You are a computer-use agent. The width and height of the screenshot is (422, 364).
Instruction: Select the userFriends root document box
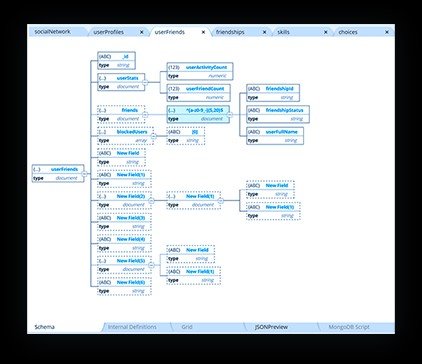pos(58,174)
